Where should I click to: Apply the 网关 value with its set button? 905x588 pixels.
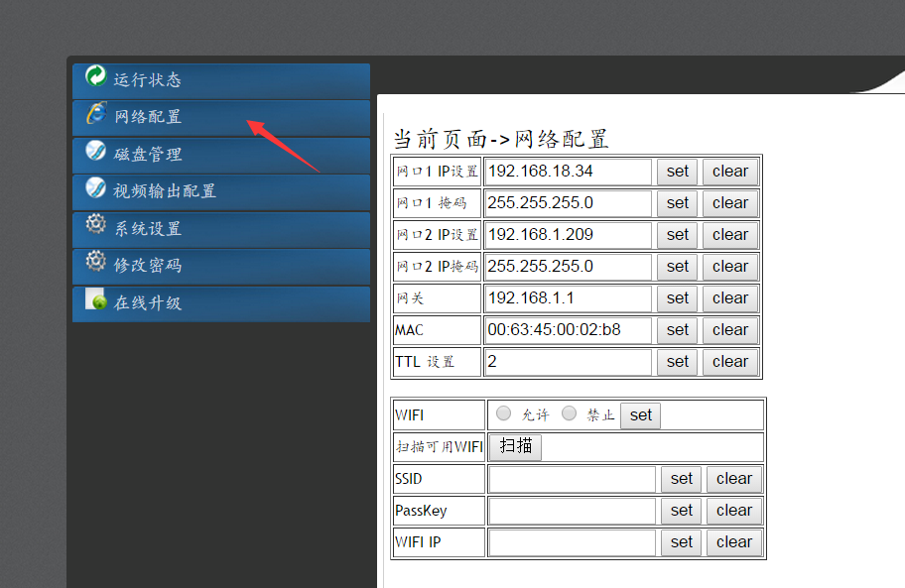coord(677,298)
